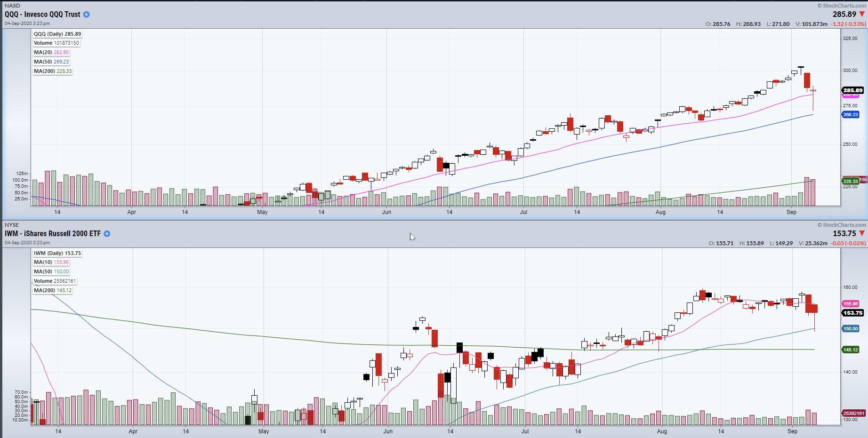Click the QQQ (Daily) legend entry
The width and height of the screenshot is (868, 438).
[x=57, y=34]
